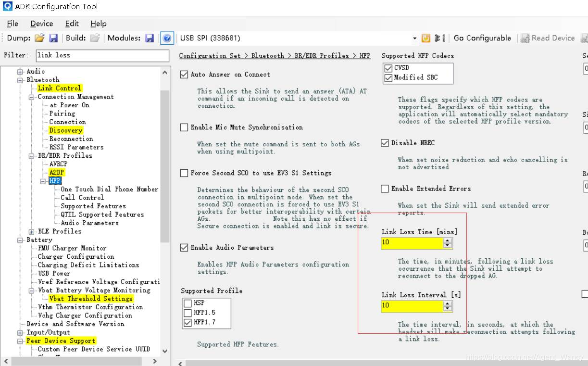
Task: Select A2DP profile in tree
Action: 57,172
